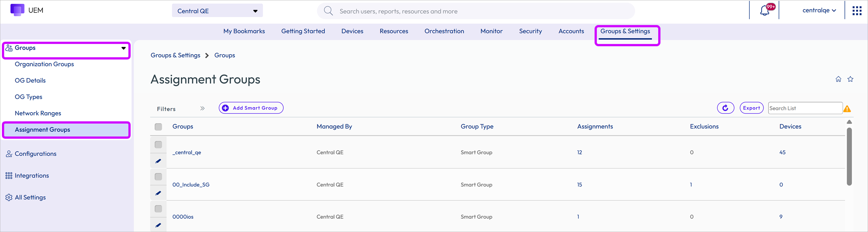The image size is (868, 232).
Task: Open the _central_qe group link
Action: click(187, 152)
